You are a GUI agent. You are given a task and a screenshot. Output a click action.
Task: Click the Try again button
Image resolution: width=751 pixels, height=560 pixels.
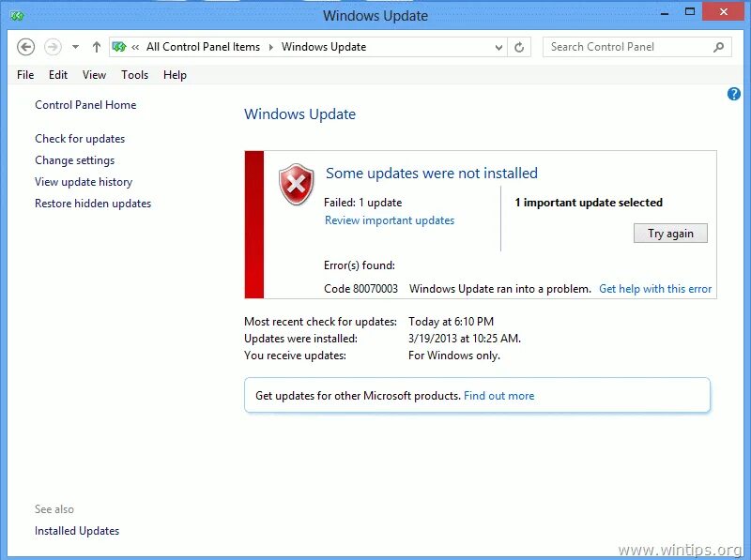(670, 233)
